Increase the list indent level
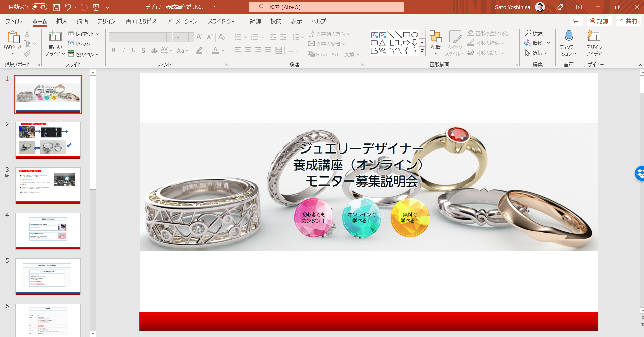The image size is (644, 337). pos(283,37)
